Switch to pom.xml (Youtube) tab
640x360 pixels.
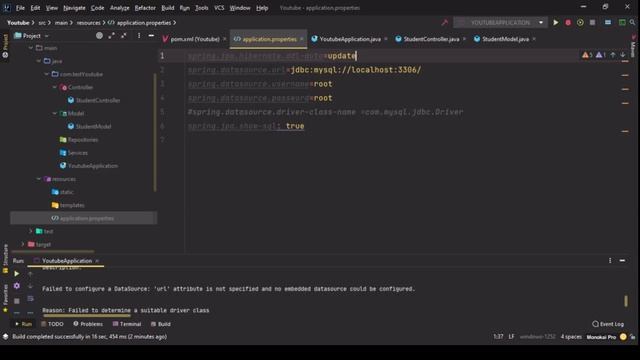pyautogui.click(x=195, y=39)
